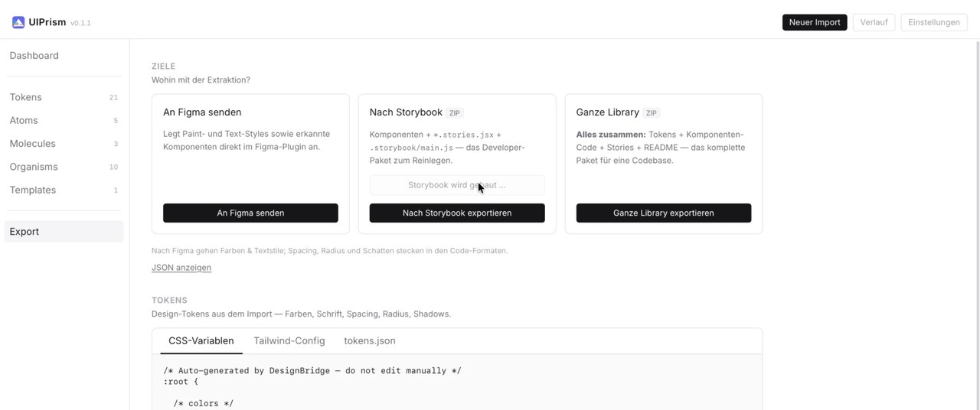Screen dimensions: 980x410
Task: Open Templates section in sidebar
Action: pos(64,190)
